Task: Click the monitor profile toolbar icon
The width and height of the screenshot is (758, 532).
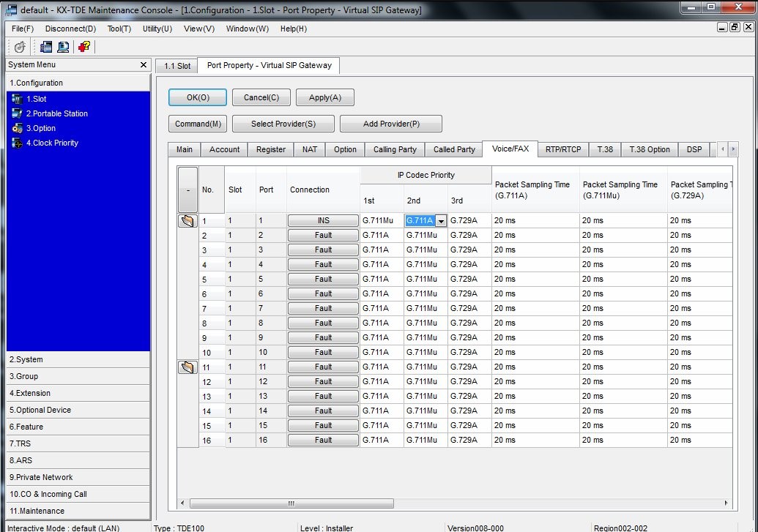Action: point(63,47)
